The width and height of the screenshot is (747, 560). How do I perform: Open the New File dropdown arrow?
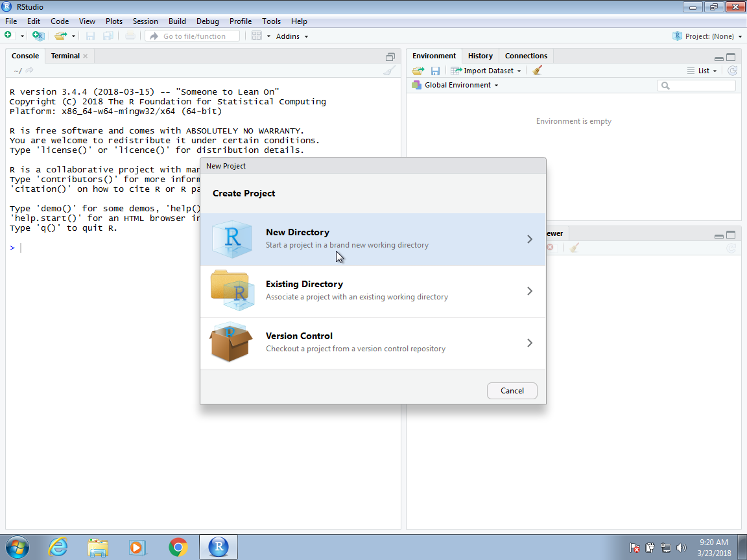pyautogui.click(x=22, y=36)
